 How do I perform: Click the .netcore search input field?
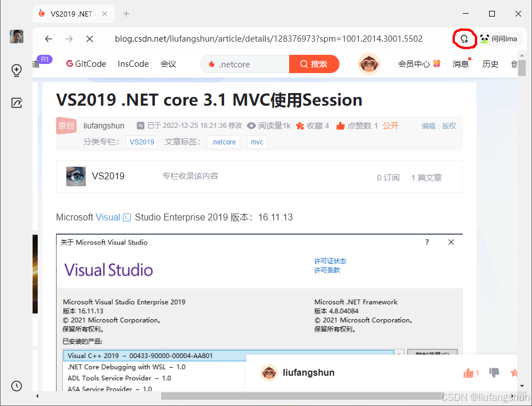245,64
